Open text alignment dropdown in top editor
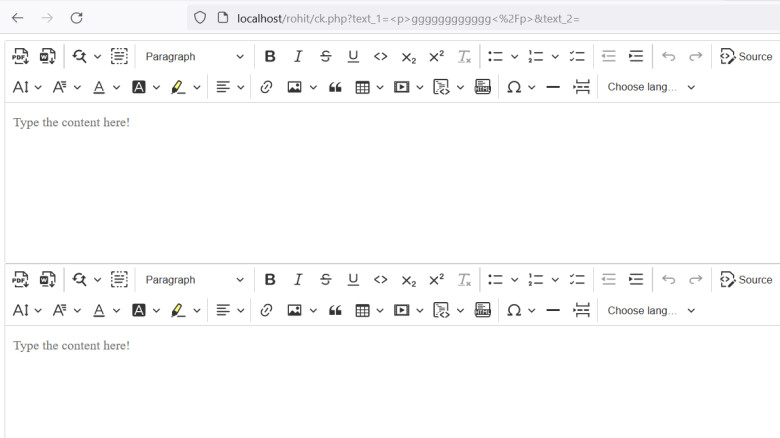The height and width of the screenshot is (438, 780). tap(229, 87)
